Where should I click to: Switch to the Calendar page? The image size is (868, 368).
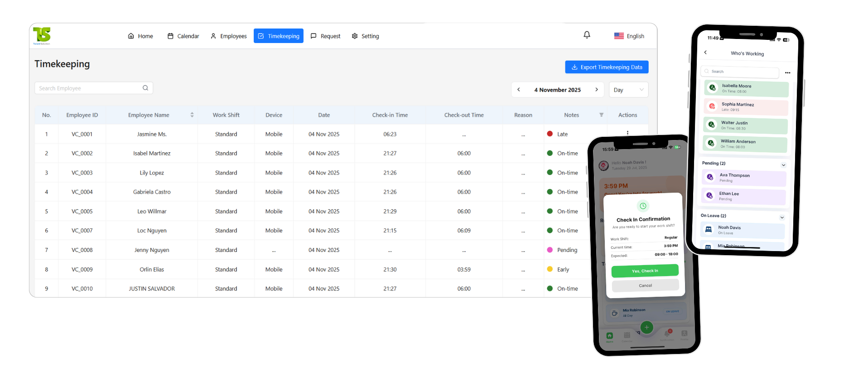183,36
